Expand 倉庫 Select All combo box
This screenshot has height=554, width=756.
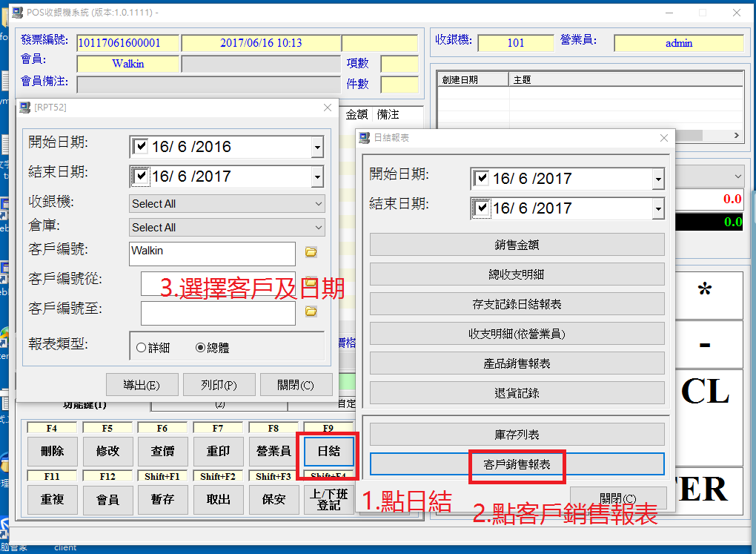[318, 227]
